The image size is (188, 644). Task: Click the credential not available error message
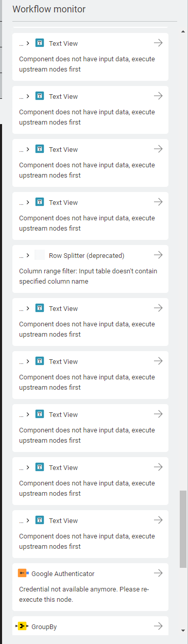tap(84, 594)
